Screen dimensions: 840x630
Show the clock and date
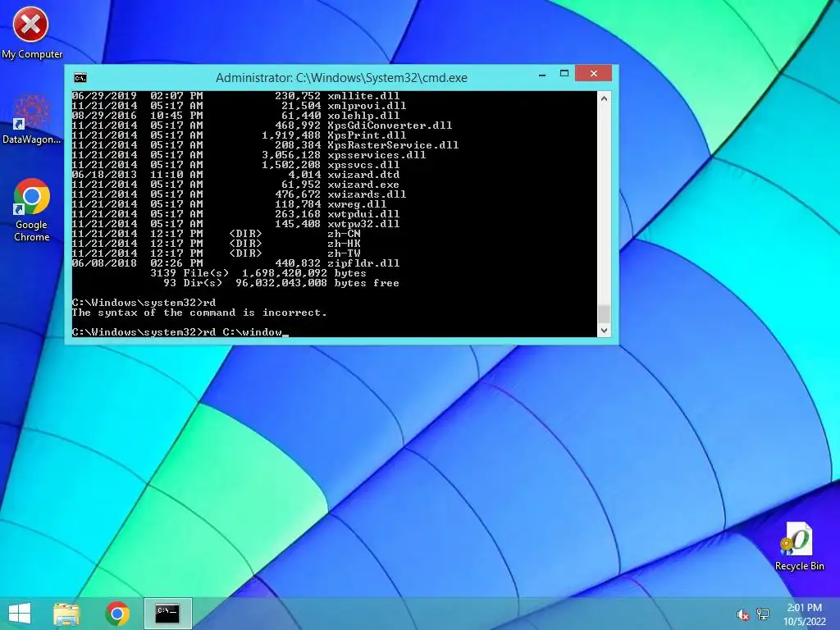[x=804, y=614]
